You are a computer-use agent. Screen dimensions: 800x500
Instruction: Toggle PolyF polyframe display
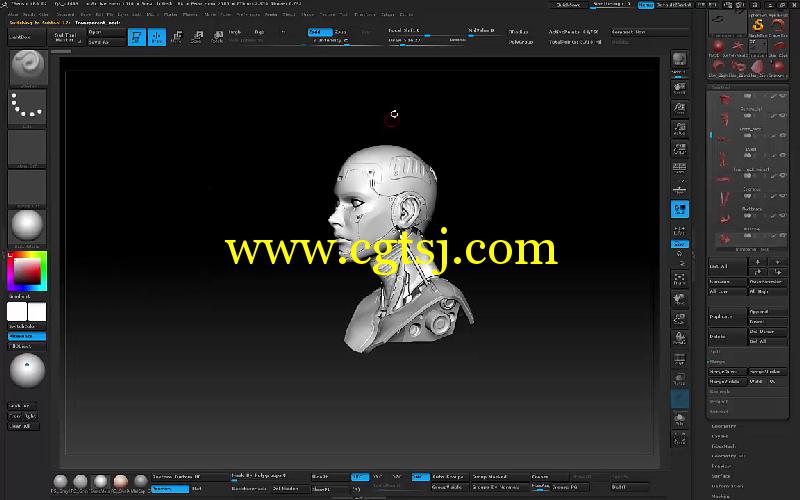(x=679, y=359)
